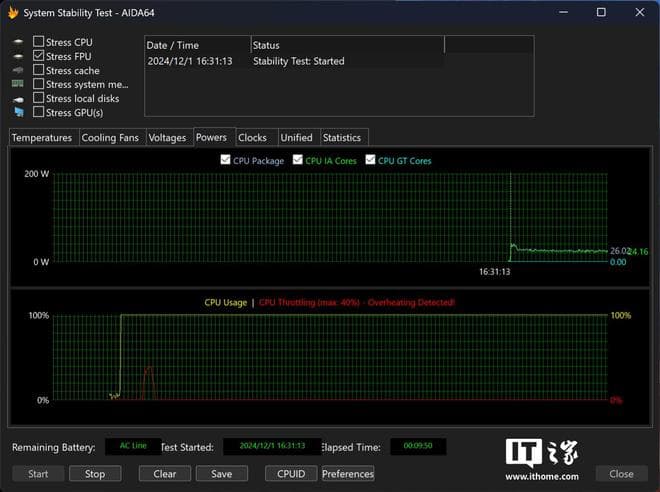Viewport: 660px width, 492px height.
Task: Toggle the CPU GT Cores graph checkbox
Action: coord(370,160)
